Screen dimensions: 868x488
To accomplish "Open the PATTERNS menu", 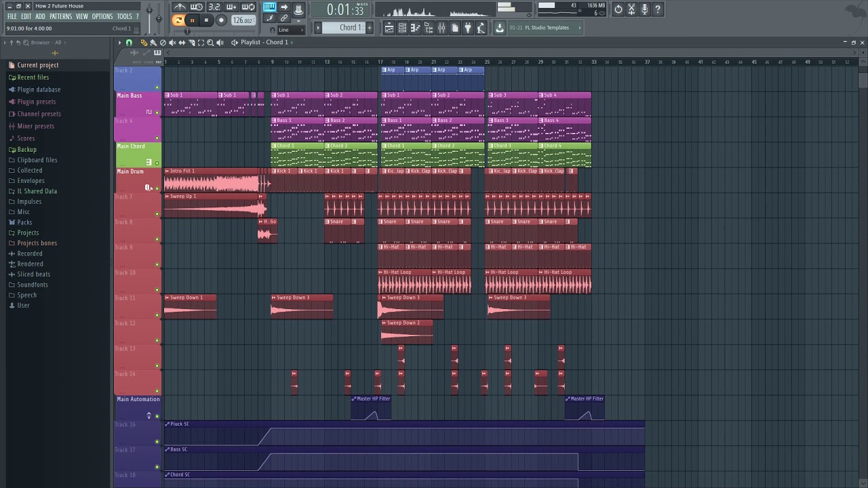I will (60, 16).
